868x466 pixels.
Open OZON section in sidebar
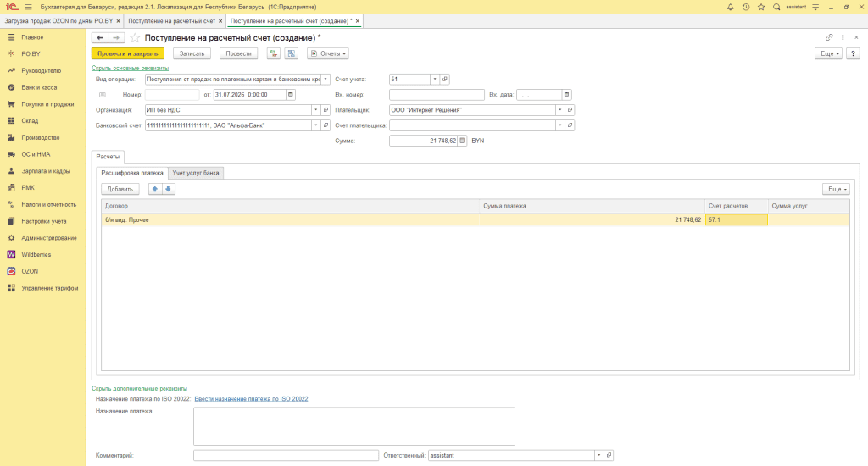pyautogui.click(x=30, y=271)
